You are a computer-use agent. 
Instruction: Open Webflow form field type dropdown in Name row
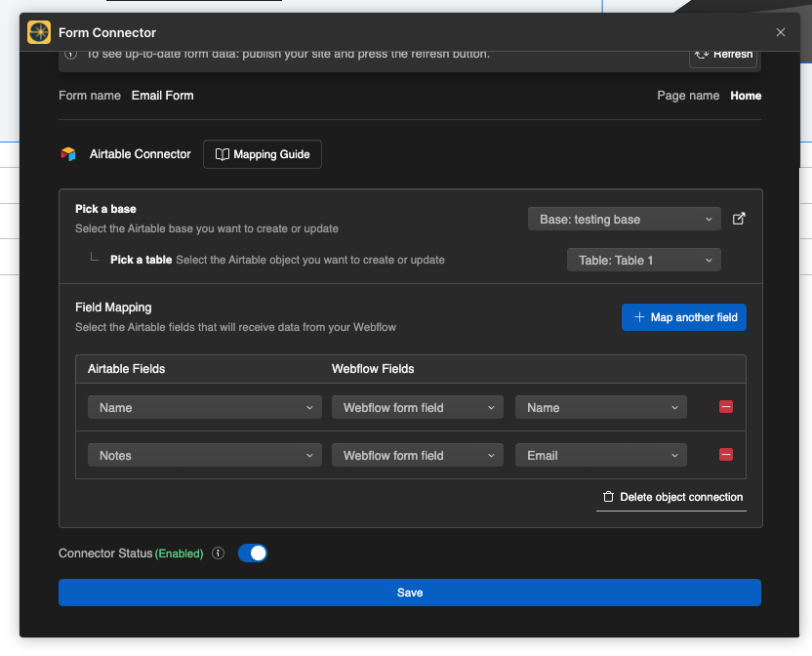point(418,408)
